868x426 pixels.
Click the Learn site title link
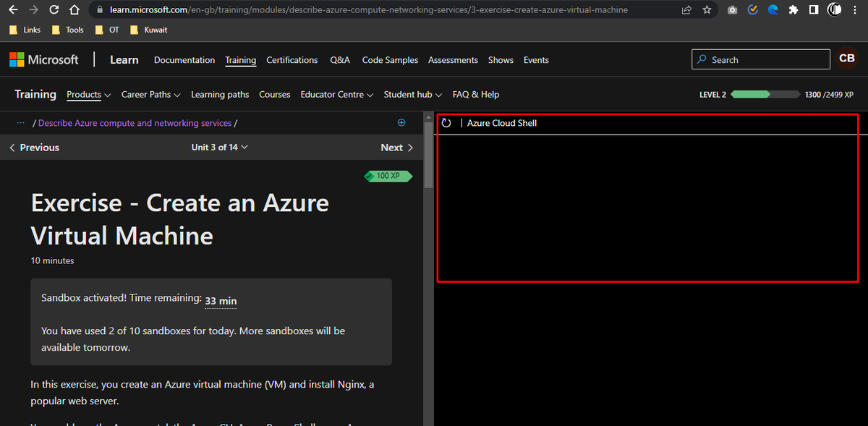[x=124, y=60]
